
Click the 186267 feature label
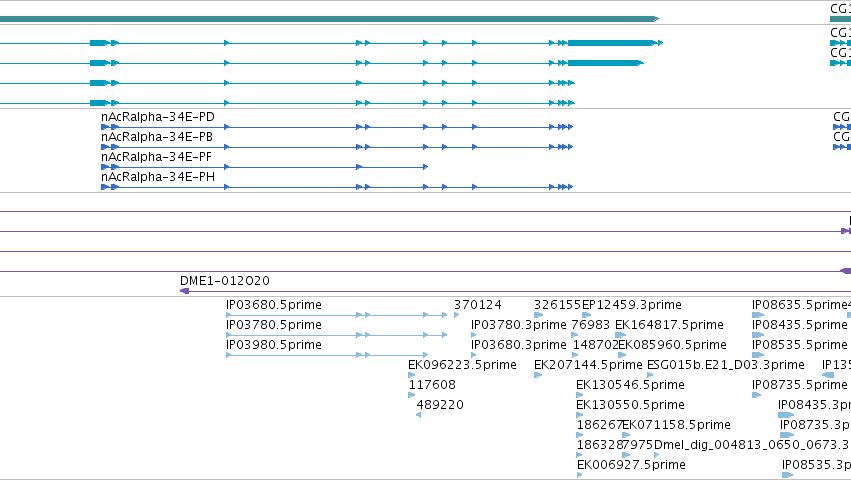(599, 425)
